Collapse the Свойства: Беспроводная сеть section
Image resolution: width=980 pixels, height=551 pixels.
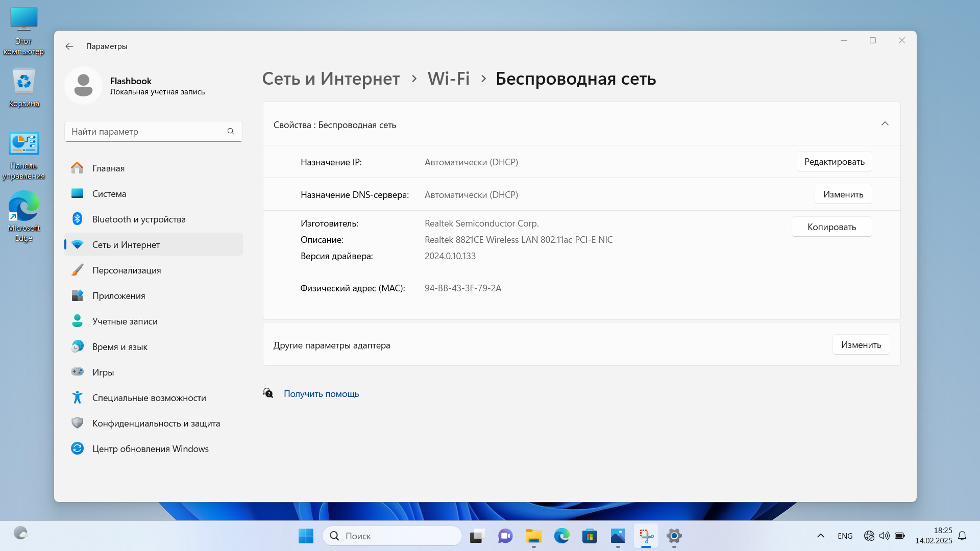click(x=885, y=124)
